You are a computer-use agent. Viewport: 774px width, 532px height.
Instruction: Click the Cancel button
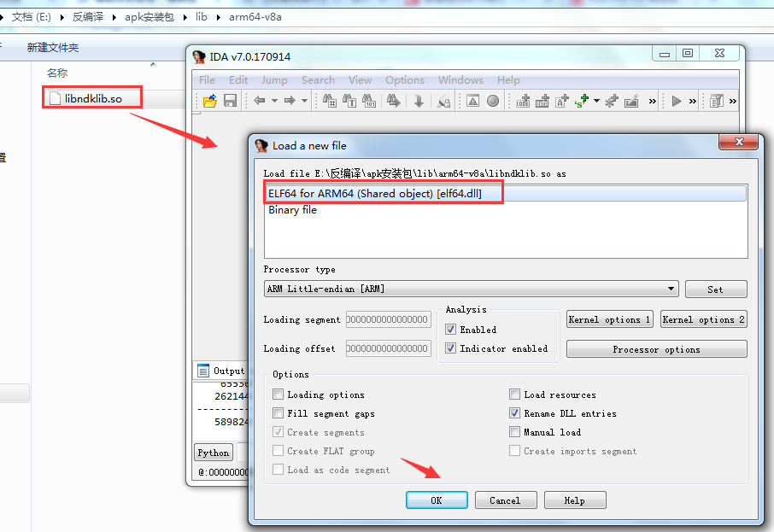pos(506,500)
